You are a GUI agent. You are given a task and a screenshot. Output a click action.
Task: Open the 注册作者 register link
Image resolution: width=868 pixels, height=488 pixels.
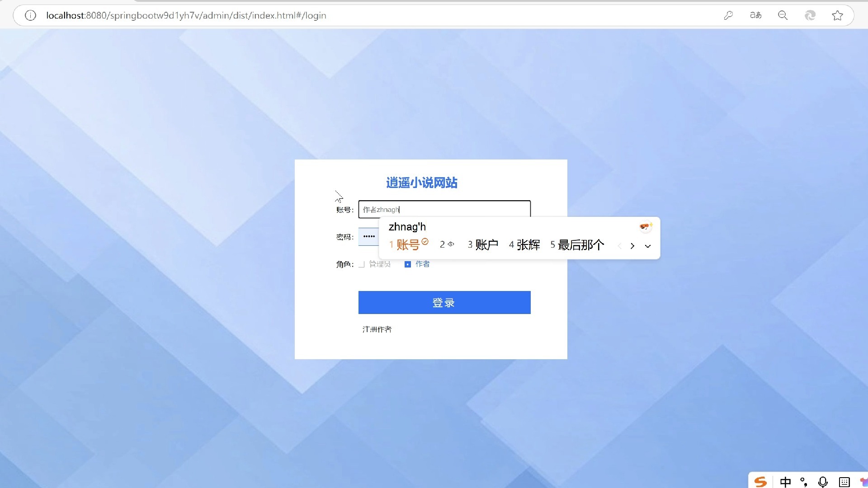(x=377, y=329)
